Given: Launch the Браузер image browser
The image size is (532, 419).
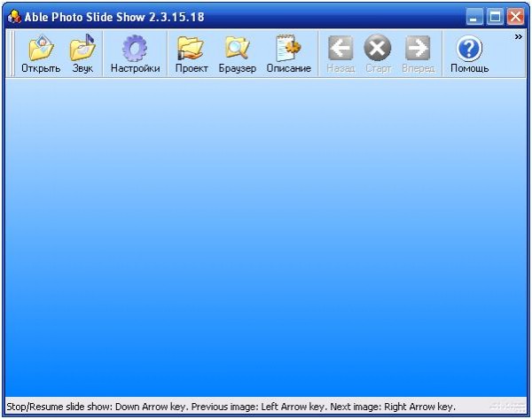Looking at the screenshot, I should tap(237, 53).
